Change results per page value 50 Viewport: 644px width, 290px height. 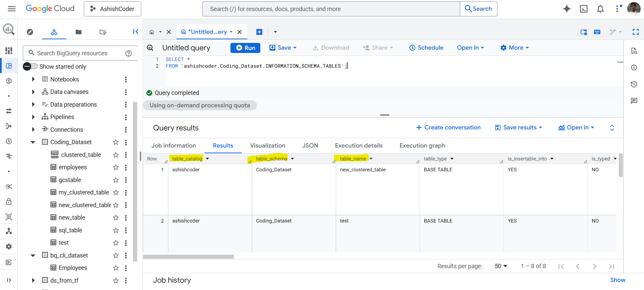click(501, 266)
